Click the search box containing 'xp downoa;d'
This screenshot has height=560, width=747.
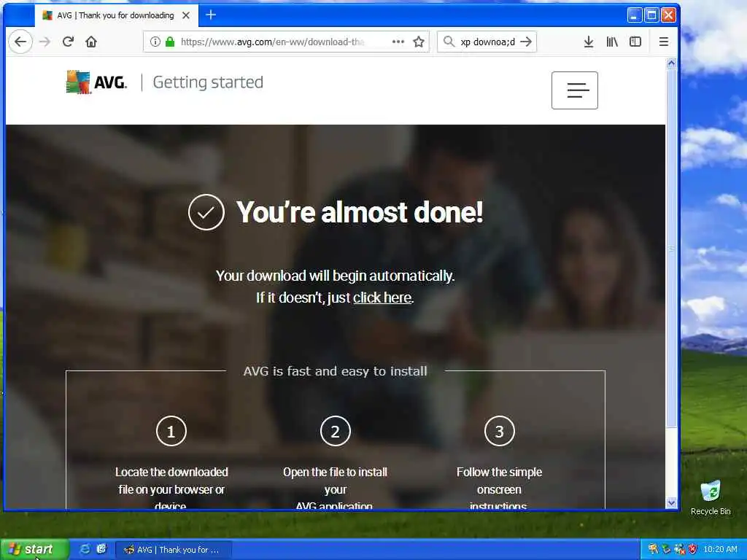click(488, 42)
